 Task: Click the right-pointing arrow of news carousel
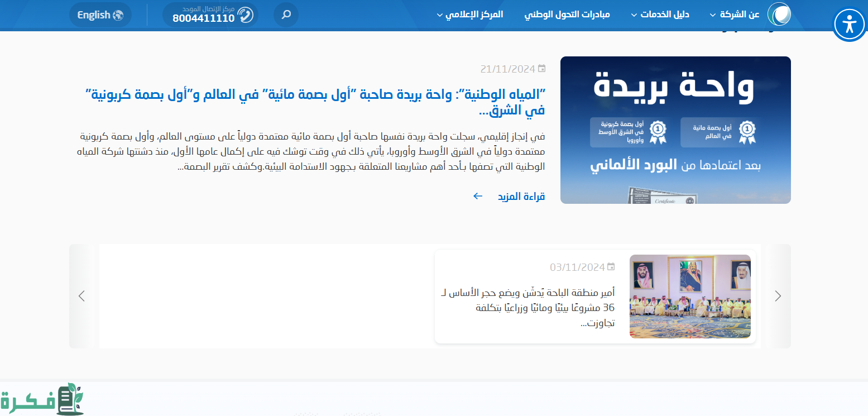point(778,296)
